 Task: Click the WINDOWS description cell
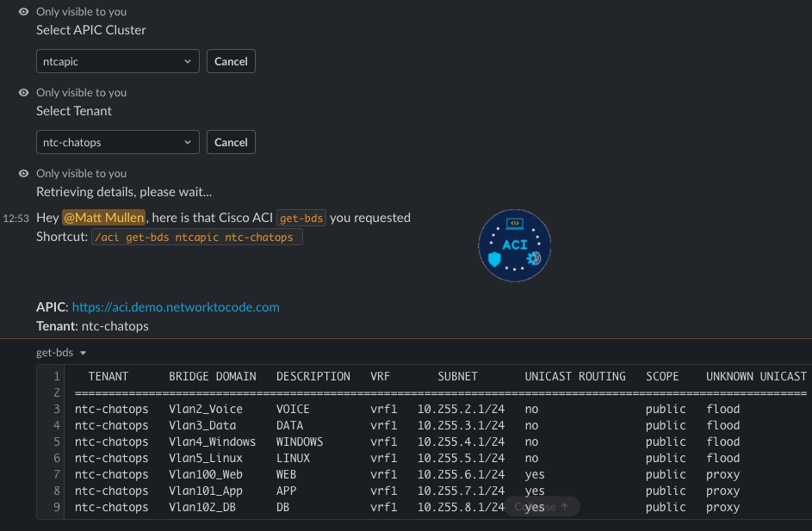[300, 441]
